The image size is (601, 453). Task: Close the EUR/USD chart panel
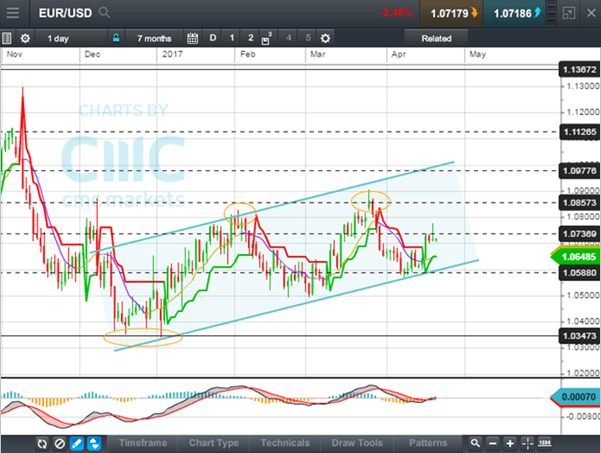click(x=591, y=13)
